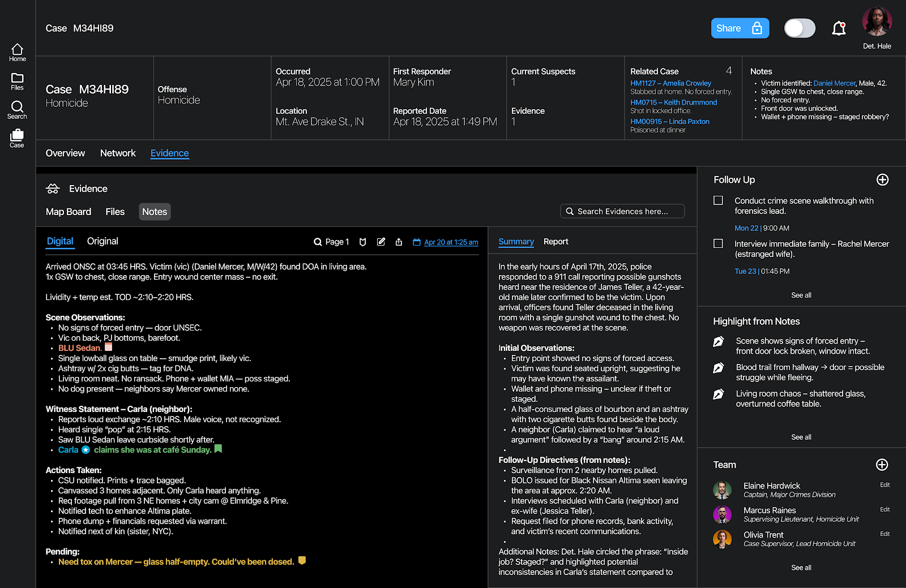906x588 pixels.
Task: Click the highlighted BLU Sedan. note text
Action: pos(80,348)
